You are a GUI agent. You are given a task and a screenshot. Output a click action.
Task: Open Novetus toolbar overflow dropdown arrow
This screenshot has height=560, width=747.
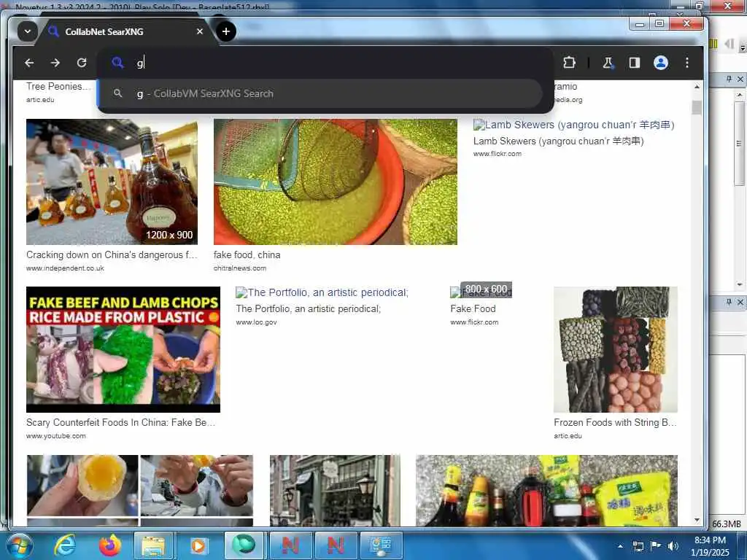(742, 47)
